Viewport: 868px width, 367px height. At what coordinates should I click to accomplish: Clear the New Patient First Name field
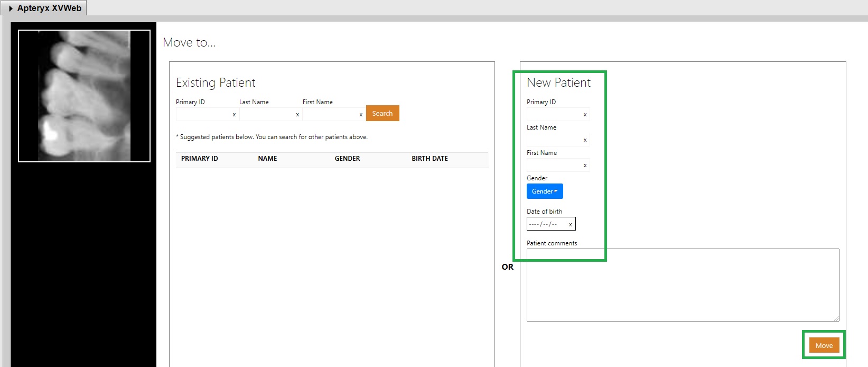[x=585, y=166]
